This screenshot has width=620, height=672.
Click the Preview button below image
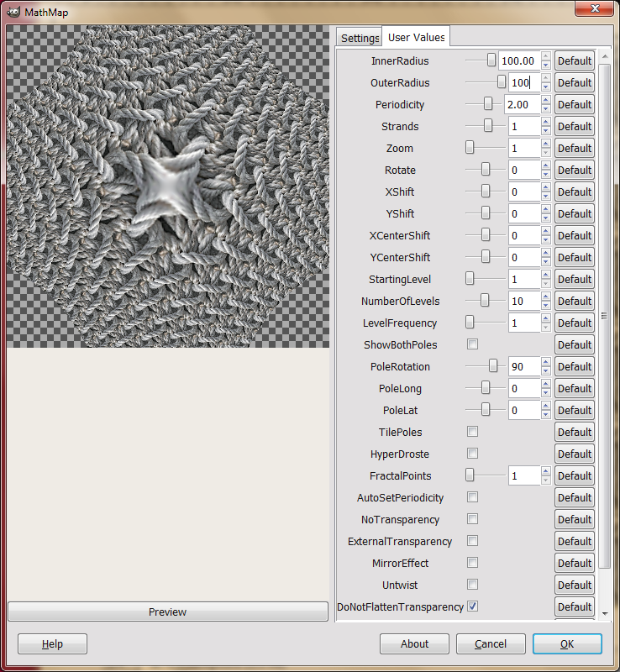coord(168,612)
